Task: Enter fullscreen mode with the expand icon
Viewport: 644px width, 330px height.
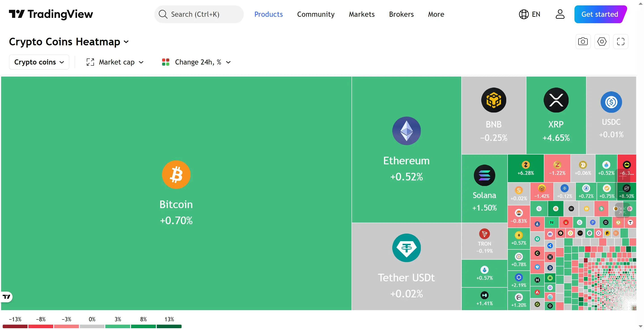Action: pyautogui.click(x=621, y=42)
